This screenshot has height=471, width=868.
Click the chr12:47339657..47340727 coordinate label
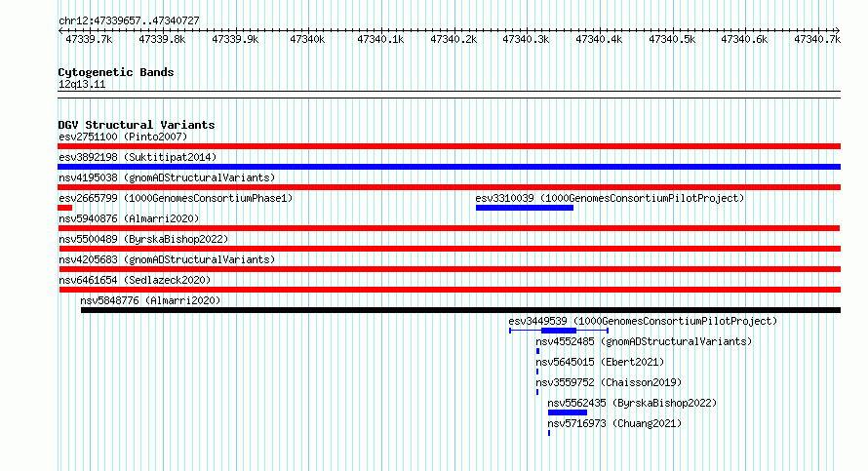[129, 21]
